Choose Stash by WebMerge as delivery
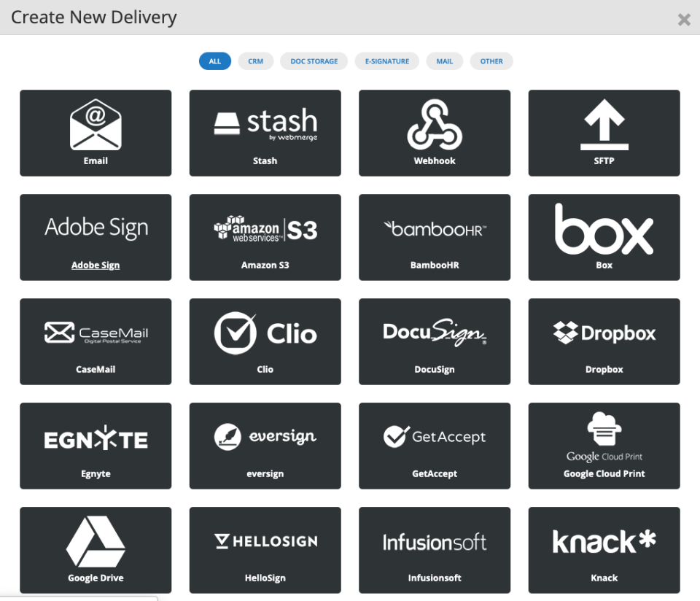 tap(265, 133)
